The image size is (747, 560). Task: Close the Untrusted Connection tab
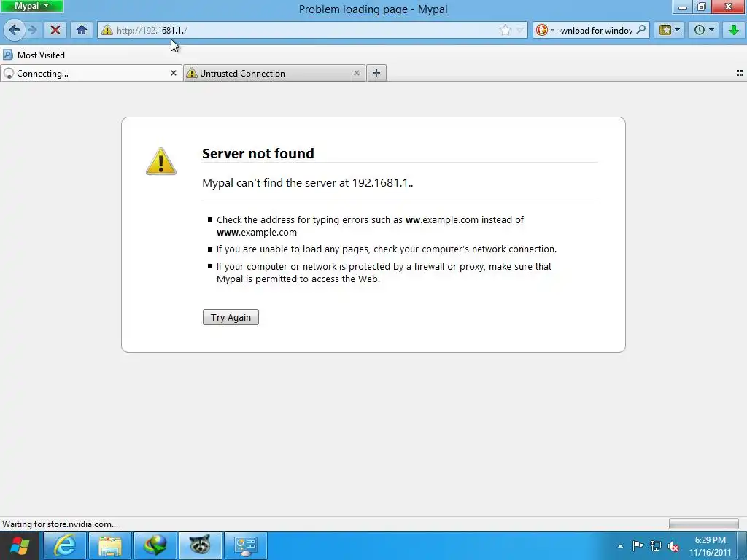(356, 73)
